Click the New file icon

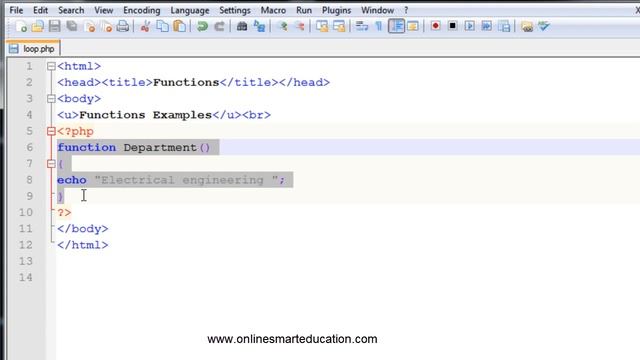pos(20,27)
